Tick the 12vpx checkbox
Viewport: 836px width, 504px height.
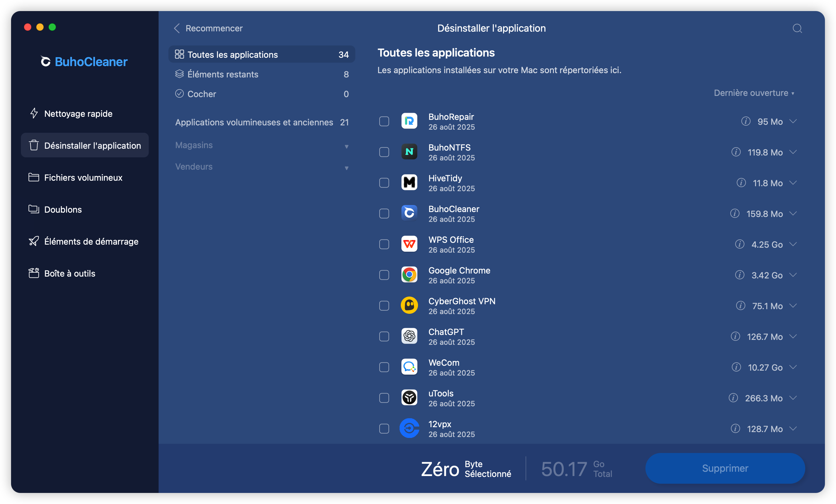click(x=384, y=428)
